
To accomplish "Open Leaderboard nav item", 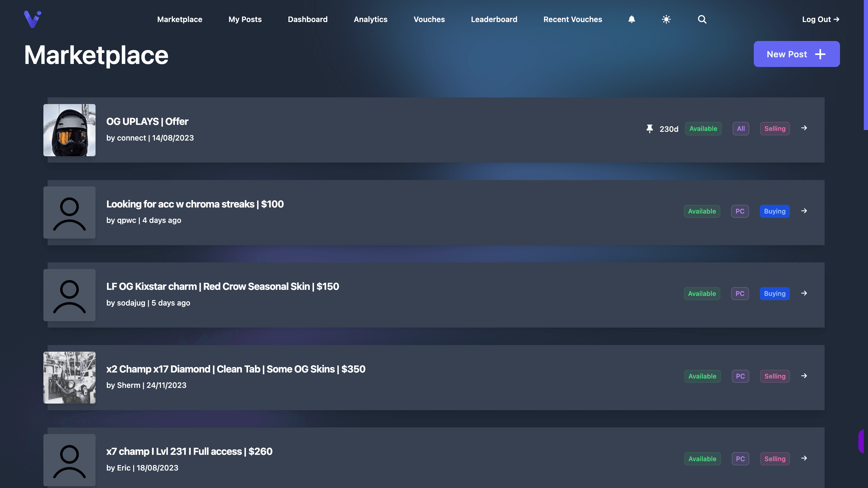I will tap(494, 19).
